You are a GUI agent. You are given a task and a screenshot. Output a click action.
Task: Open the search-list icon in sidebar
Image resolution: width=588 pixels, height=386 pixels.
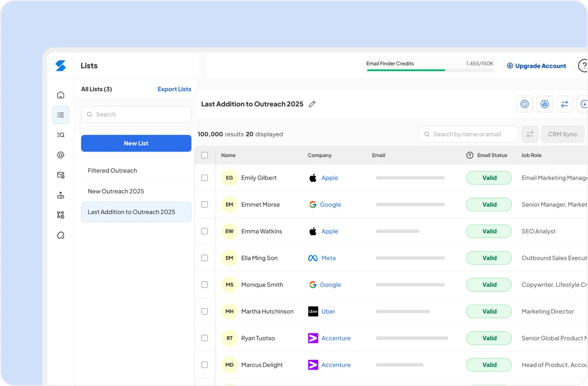(x=60, y=135)
